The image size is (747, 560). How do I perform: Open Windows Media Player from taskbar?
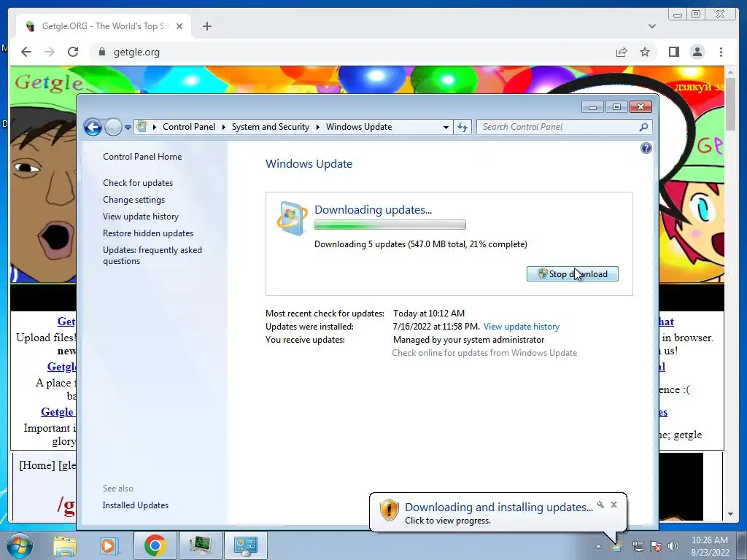[x=108, y=545]
